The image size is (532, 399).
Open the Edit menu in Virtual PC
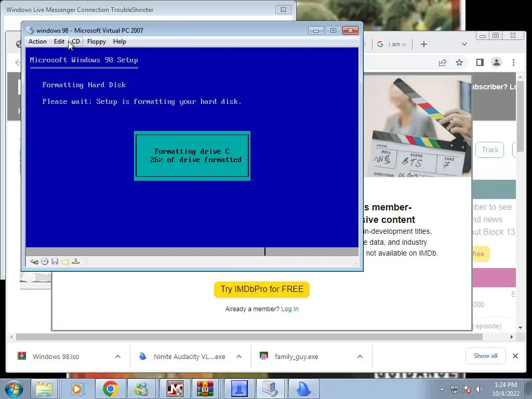click(x=59, y=42)
